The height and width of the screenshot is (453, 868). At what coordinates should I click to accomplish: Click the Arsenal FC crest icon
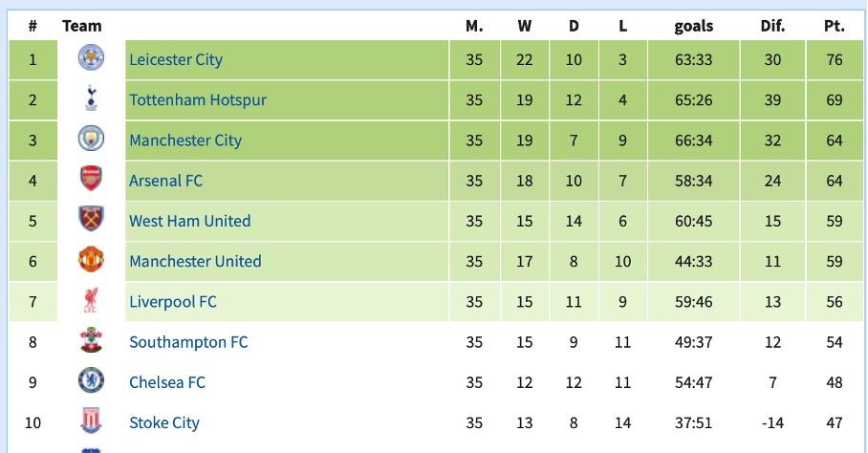coord(91,180)
